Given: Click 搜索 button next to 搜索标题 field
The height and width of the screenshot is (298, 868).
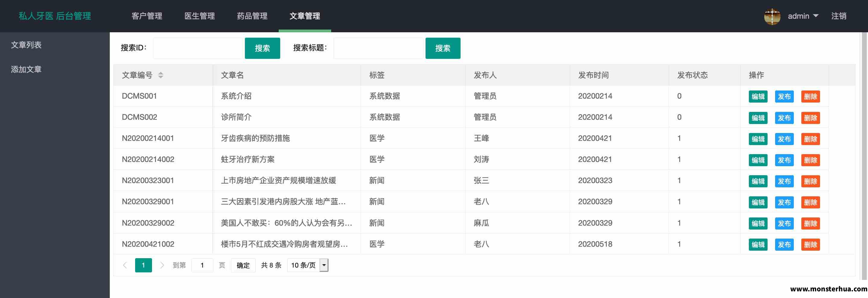Looking at the screenshot, I should click(443, 48).
